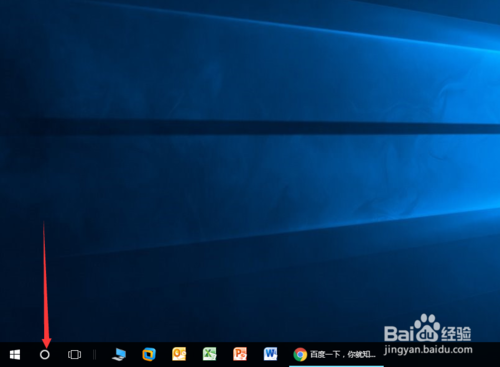Click the Baidu paw logo watermark
The width and height of the screenshot is (500, 367).
(x=426, y=328)
